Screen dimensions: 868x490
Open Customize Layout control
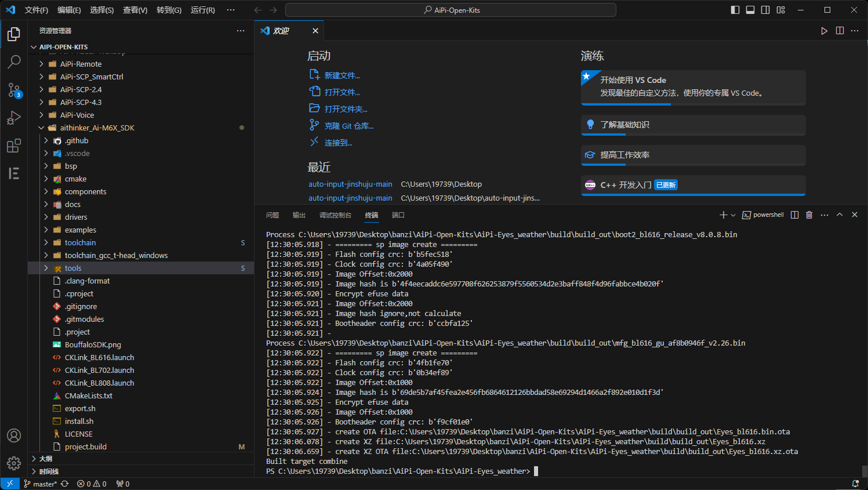coord(781,10)
